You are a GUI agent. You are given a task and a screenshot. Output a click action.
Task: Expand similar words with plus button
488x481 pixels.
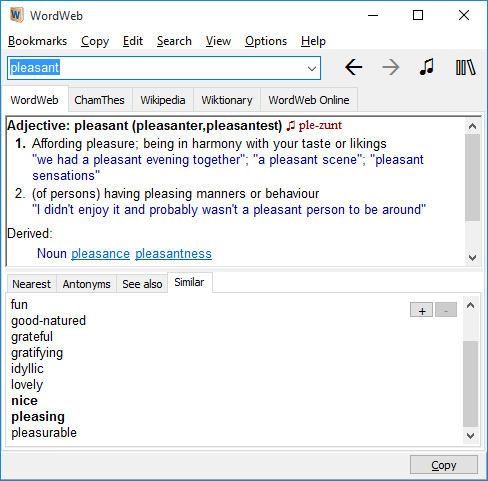(422, 310)
